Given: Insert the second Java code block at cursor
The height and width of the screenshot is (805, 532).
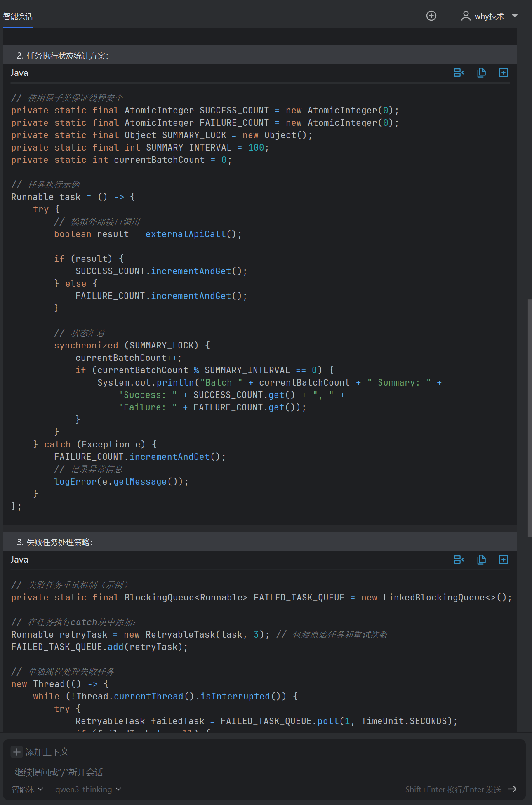Looking at the screenshot, I should [x=459, y=560].
